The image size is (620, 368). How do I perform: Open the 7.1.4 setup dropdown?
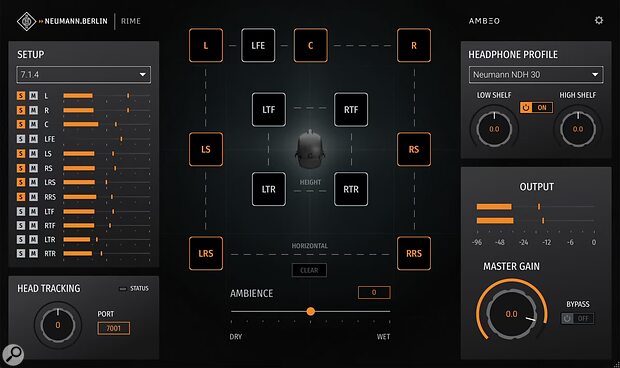pos(83,75)
